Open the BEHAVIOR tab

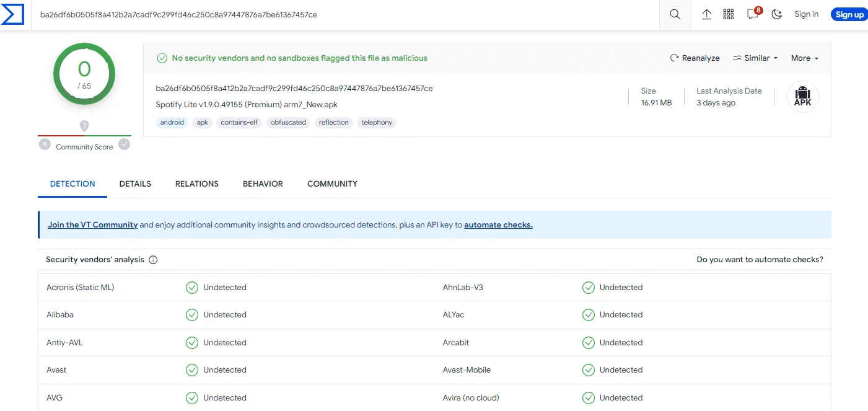263,184
